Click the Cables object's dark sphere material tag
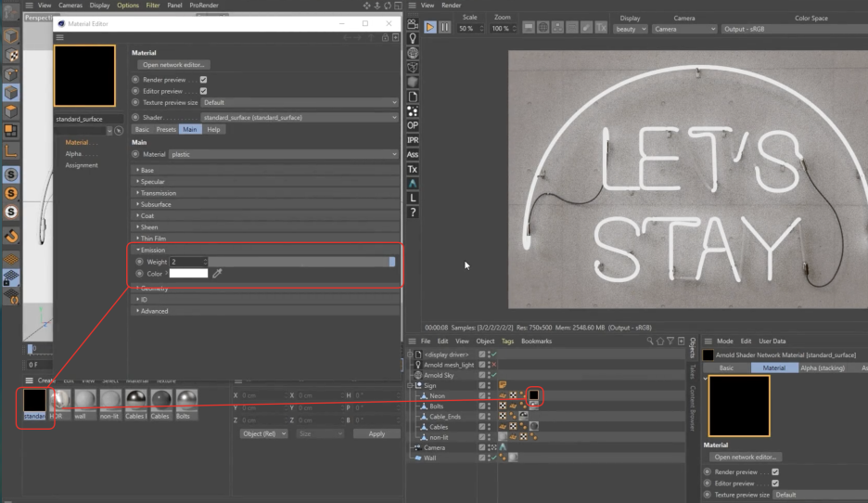 [533, 427]
